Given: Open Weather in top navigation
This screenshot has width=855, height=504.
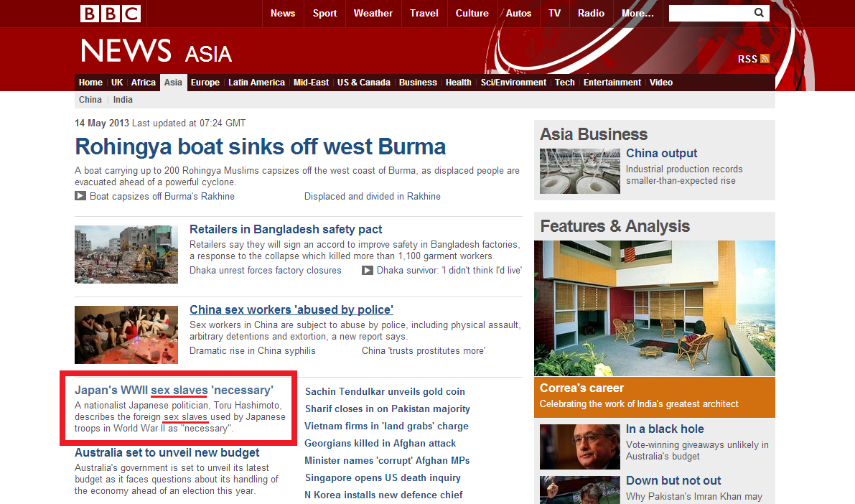Looking at the screenshot, I should point(373,13).
